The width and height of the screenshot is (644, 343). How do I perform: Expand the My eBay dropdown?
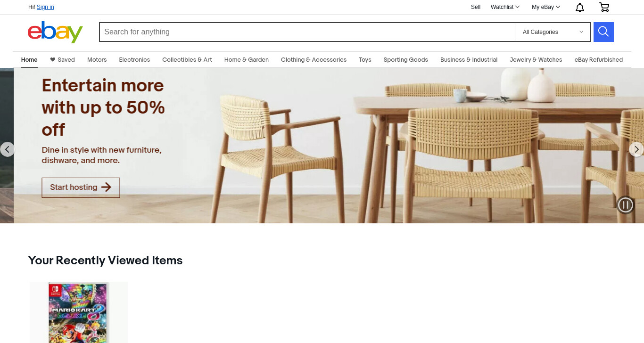click(546, 7)
